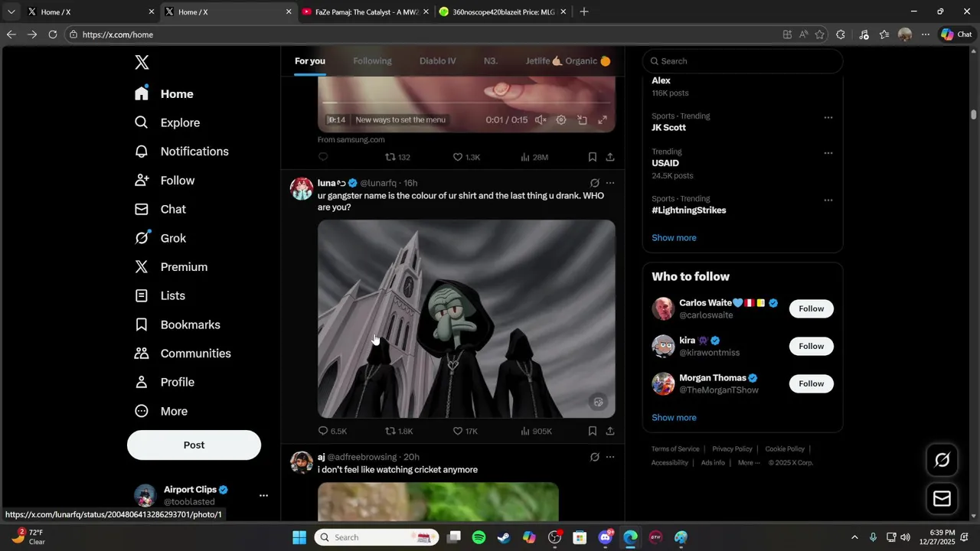Switch to the Following tab
This screenshot has width=980, height=551.
coord(372,61)
